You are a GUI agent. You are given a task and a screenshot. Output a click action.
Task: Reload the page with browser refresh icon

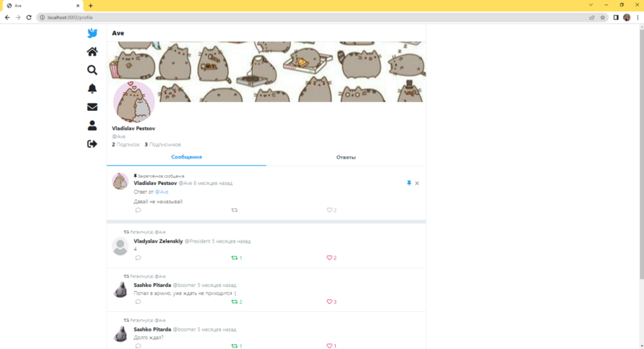click(29, 18)
